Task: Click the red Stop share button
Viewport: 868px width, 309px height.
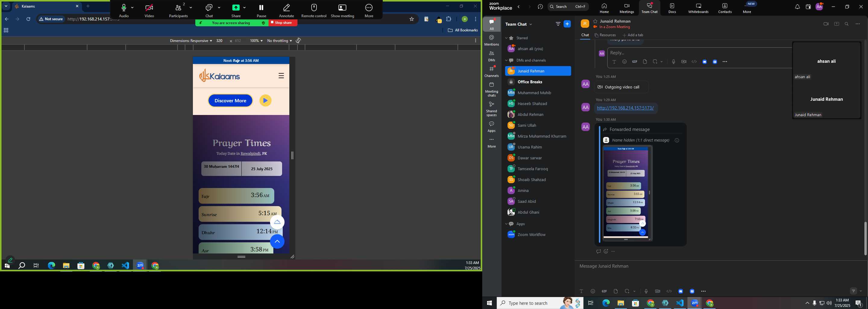Action: pyautogui.click(x=283, y=23)
